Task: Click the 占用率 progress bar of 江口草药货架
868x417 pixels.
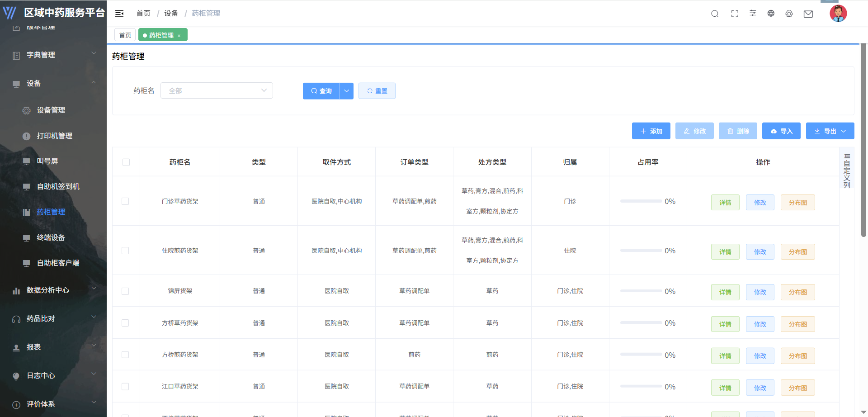Action: (x=641, y=387)
